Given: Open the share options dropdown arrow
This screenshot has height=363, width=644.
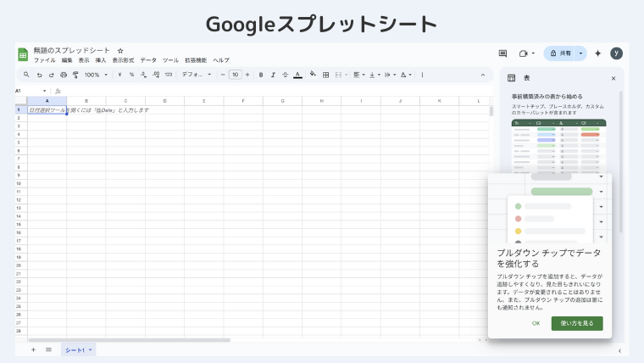Looking at the screenshot, I should click(580, 53).
